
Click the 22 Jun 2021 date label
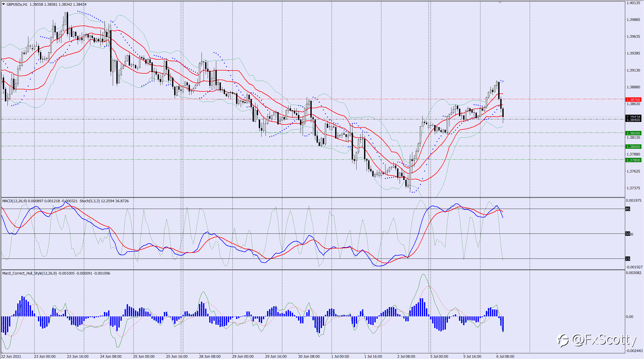point(11,356)
